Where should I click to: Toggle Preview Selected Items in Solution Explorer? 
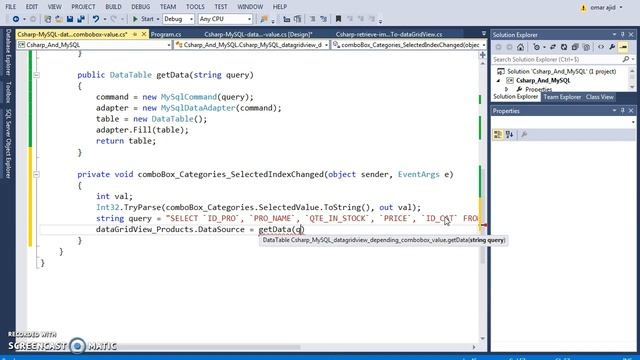623,47
